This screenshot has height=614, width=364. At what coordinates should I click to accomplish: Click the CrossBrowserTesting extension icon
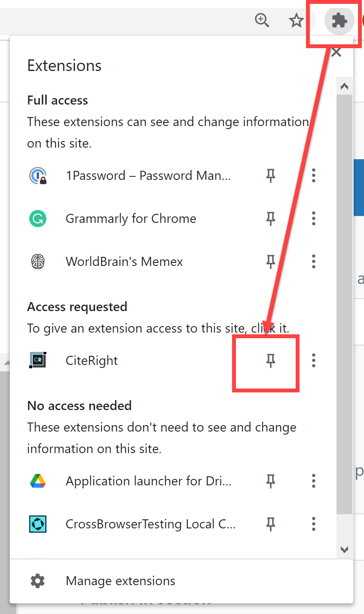click(x=38, y=524)
